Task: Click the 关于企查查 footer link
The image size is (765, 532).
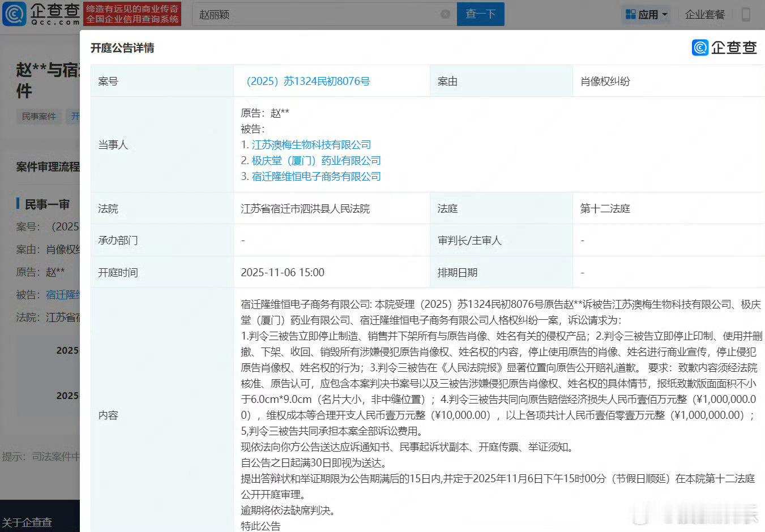Action: 27,522
